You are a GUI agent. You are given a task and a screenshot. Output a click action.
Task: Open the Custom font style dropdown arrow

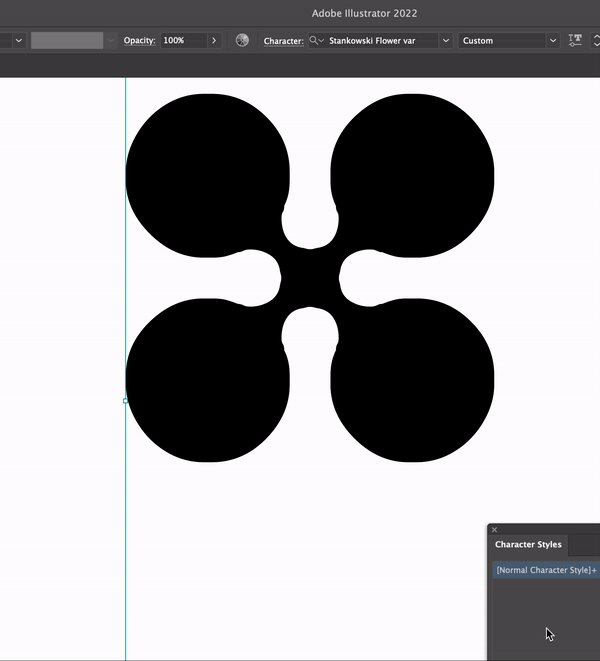coord(553,40)
